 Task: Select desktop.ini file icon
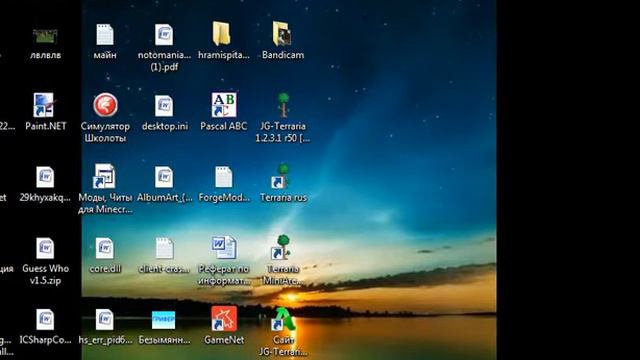click(164, 106)
